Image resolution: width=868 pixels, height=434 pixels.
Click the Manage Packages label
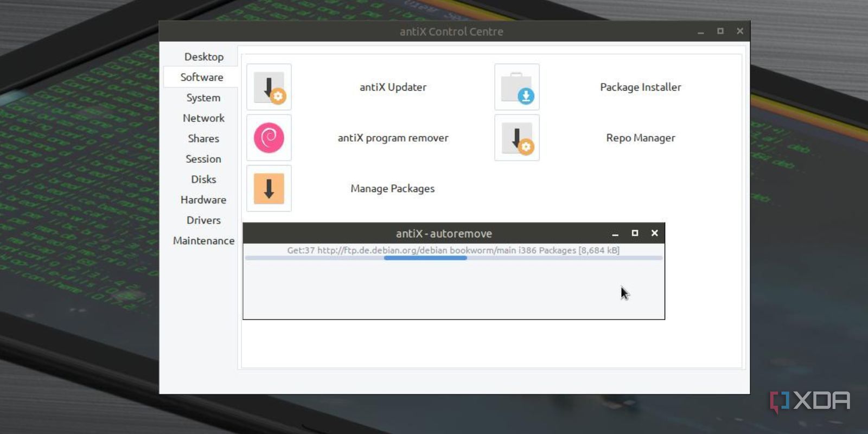click(392, 188)
